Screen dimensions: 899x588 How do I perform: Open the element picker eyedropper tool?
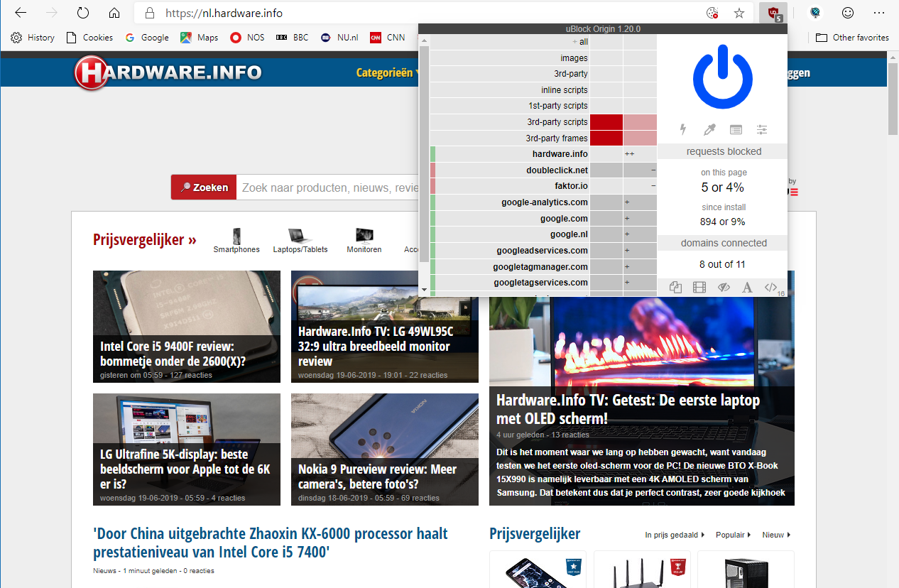tap(709, 129)
